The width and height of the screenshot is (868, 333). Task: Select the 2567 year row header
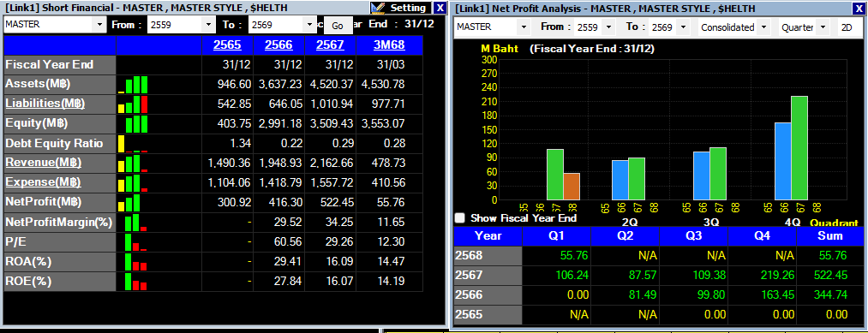pyautogui.click(x=488, y=276)
